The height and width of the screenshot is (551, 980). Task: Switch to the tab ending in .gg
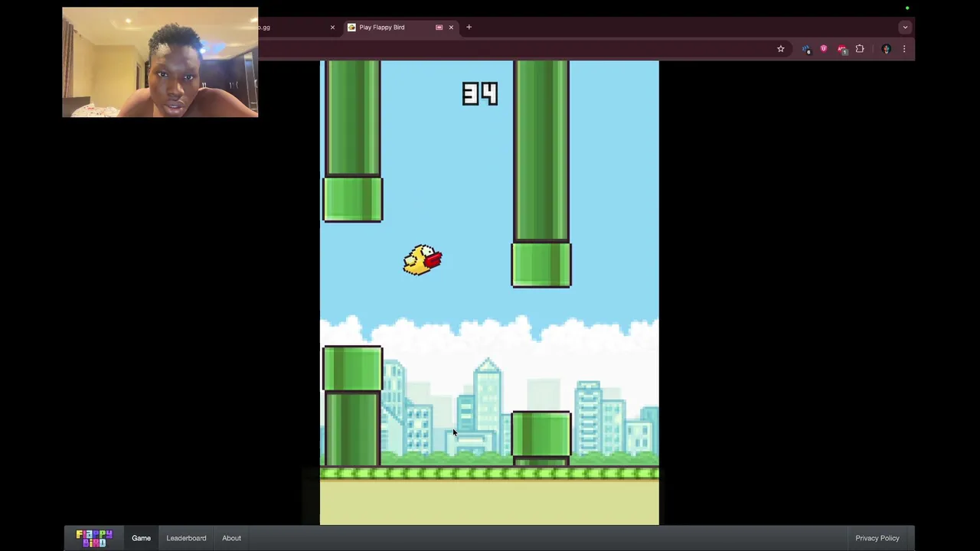point(299,28)
